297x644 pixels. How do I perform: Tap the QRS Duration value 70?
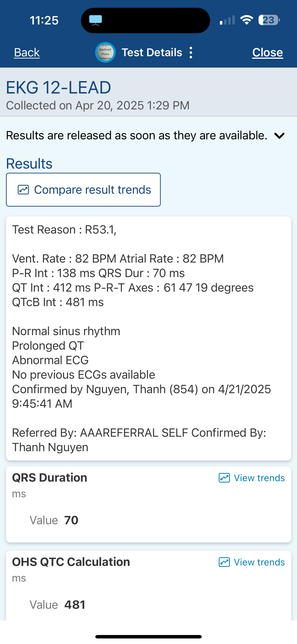coord(71,521)
